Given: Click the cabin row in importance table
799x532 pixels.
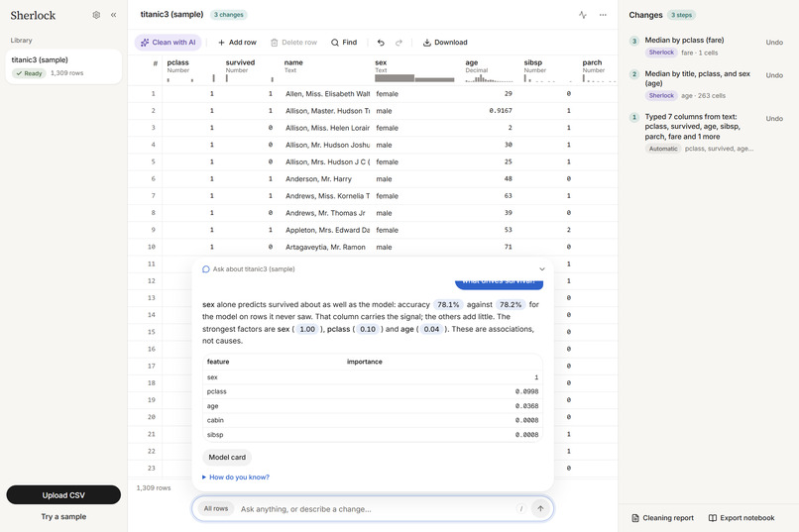Looking at the screenshot, I should (x=373, y=420).
